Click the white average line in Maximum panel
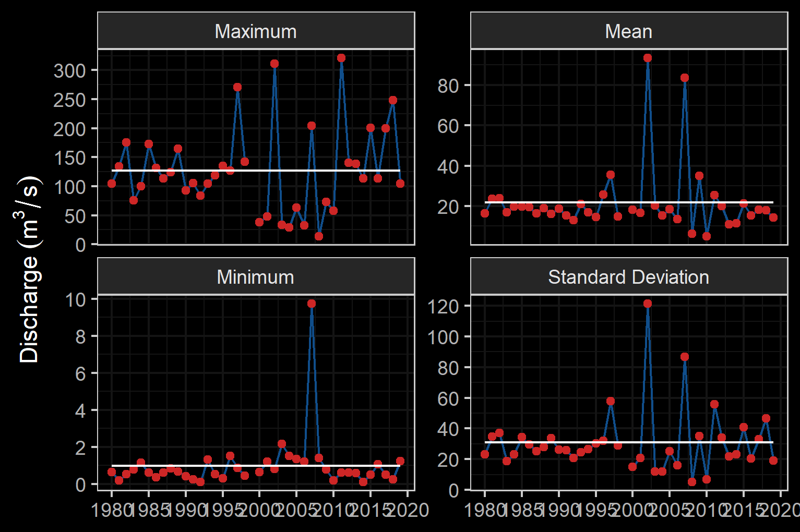 tap(256, 171)
